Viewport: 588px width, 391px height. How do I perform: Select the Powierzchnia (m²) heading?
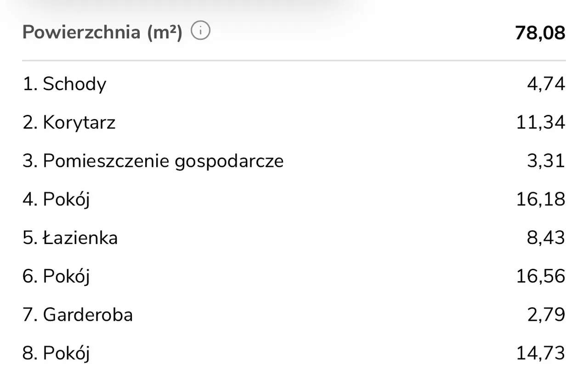[102, 32]
